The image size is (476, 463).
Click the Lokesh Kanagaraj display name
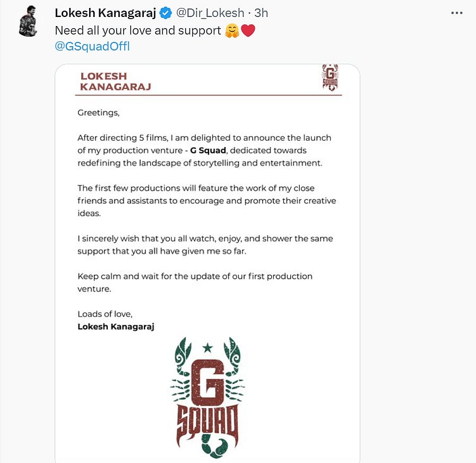tap(105, 13)
